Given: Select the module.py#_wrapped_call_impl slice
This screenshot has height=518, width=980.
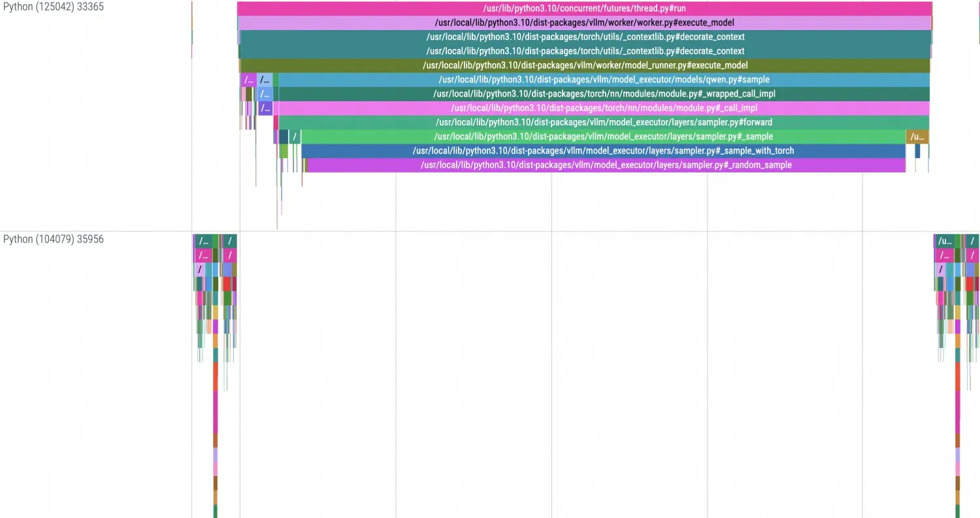Looking at the screenshot, I should click(x=604, y=94).
